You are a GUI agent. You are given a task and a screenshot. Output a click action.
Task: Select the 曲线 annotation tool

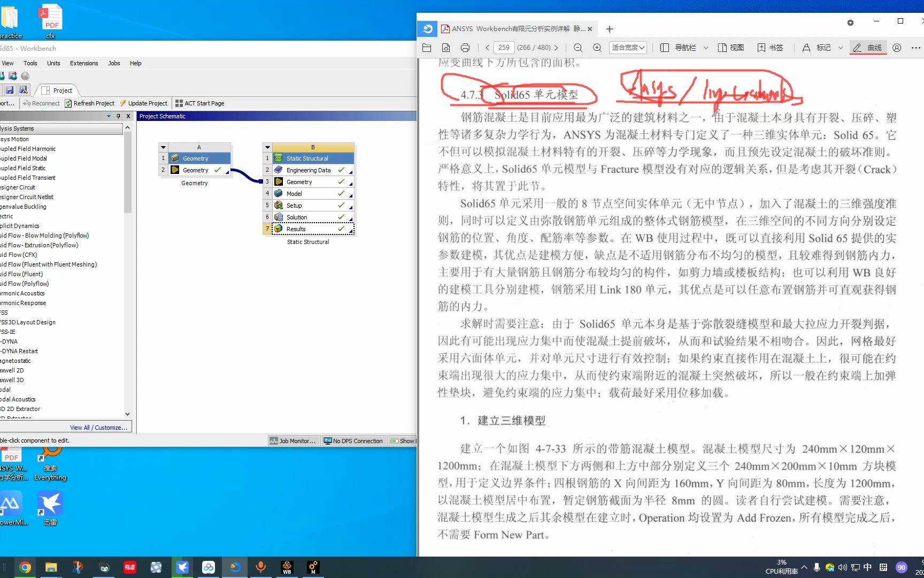tap(868, 47)
